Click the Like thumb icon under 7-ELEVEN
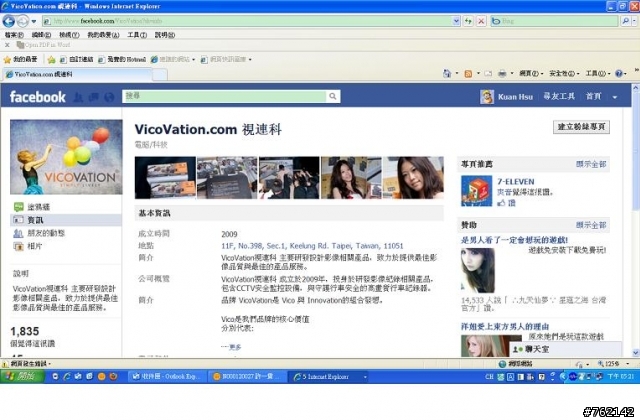The width and height of the screenshot is (640, 420). [x=501, y=202]
